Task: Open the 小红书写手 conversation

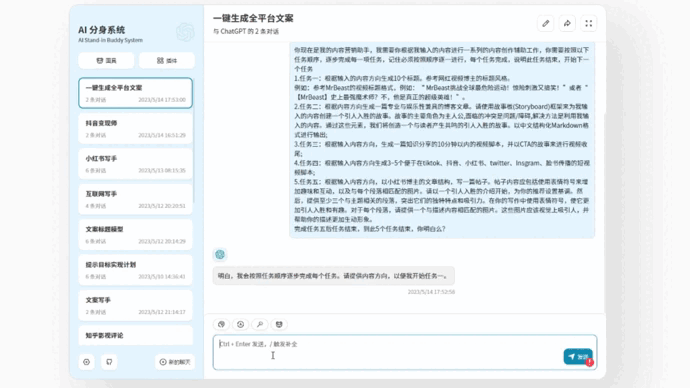Action: 136,164
